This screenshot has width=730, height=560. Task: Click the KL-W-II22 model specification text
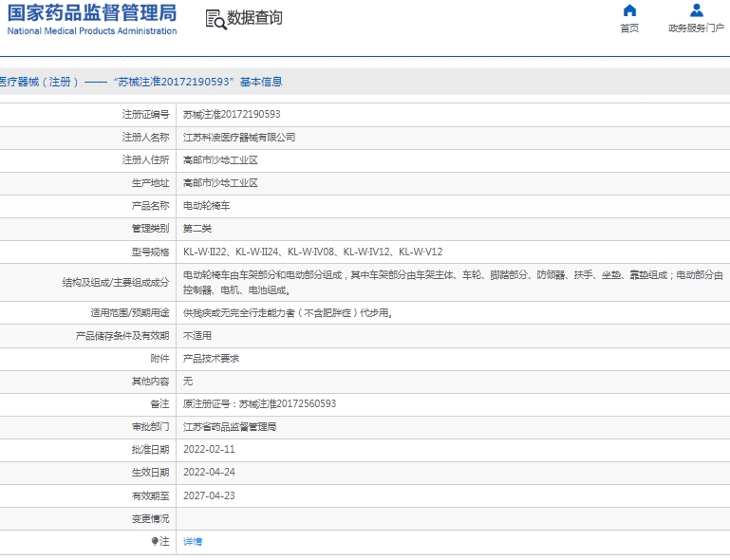pyautogui.click(x=205, y=252)
